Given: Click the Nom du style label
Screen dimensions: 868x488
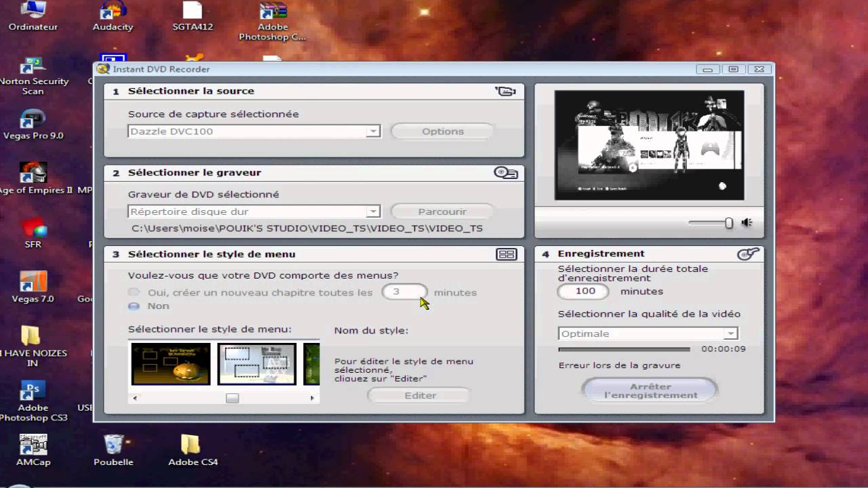Looking at the screenshot, I should coord(371,331).
